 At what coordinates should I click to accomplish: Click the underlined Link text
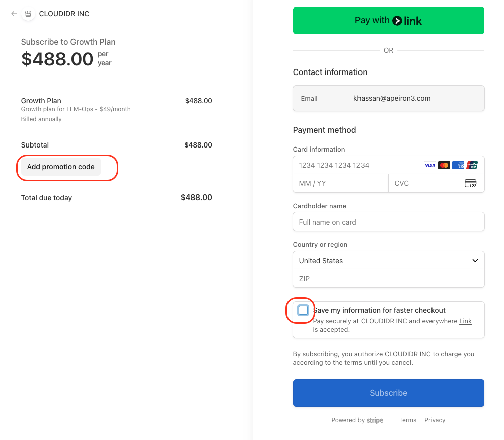[x=465, y=321]
